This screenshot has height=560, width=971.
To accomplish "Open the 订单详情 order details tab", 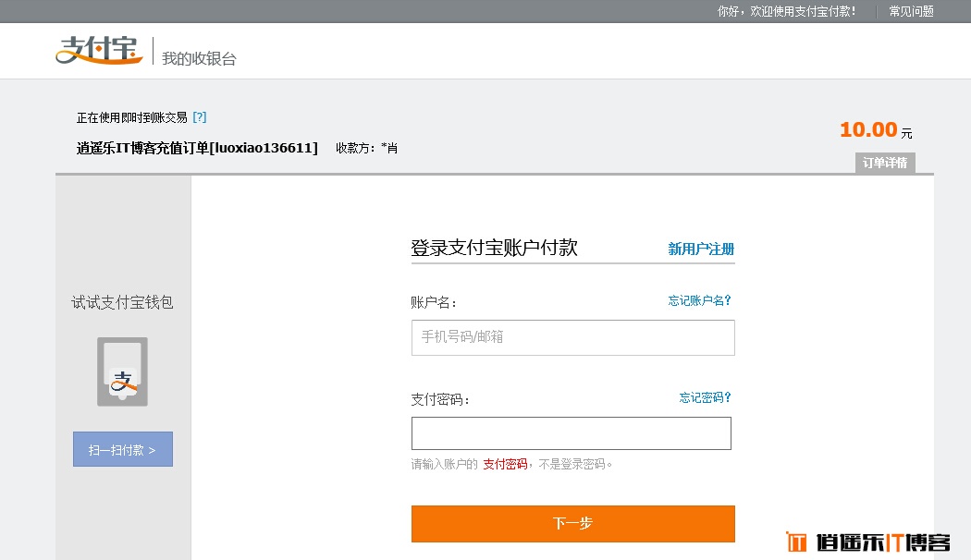I will point(885,163).
